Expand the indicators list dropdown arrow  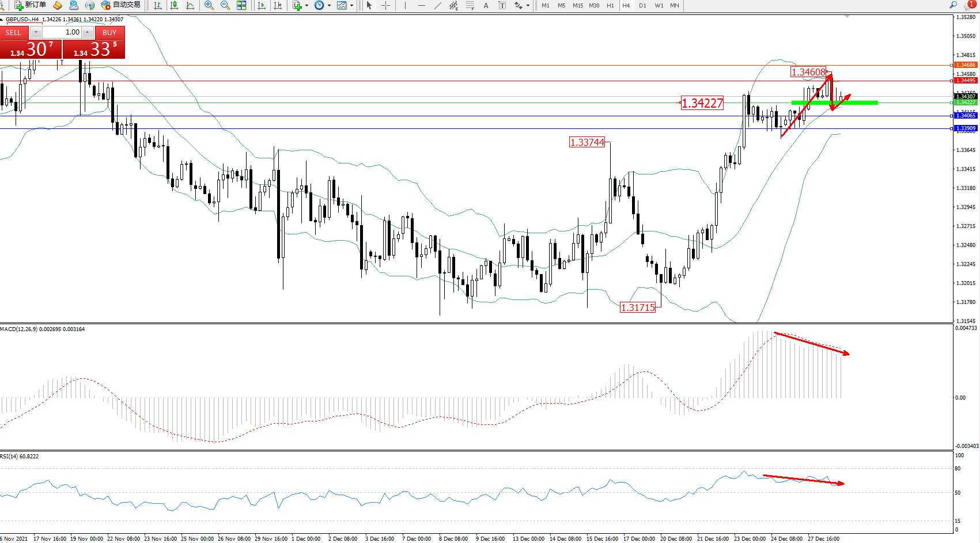(x=307, y=5)
